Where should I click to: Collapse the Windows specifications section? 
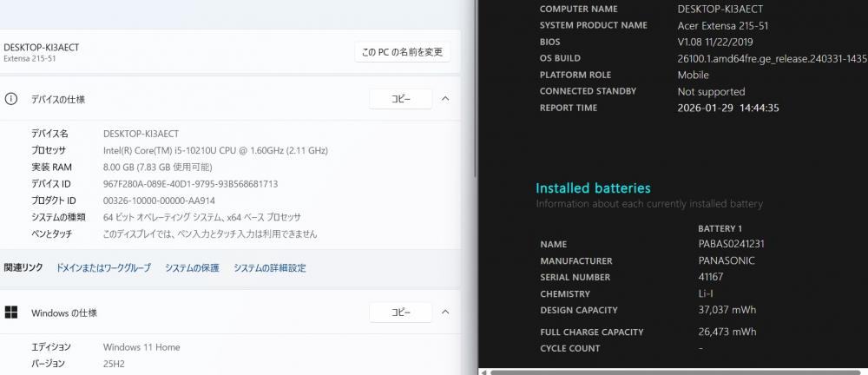[x=445, y=312]
